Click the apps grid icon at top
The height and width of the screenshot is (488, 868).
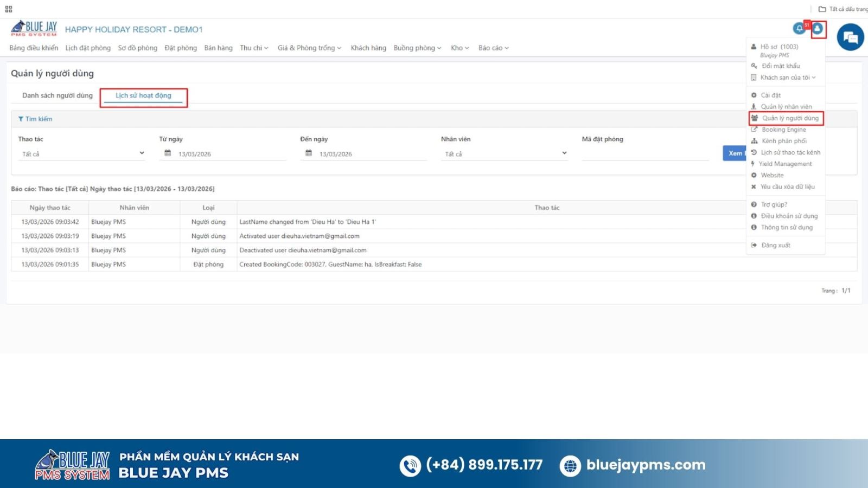point(9,9)
